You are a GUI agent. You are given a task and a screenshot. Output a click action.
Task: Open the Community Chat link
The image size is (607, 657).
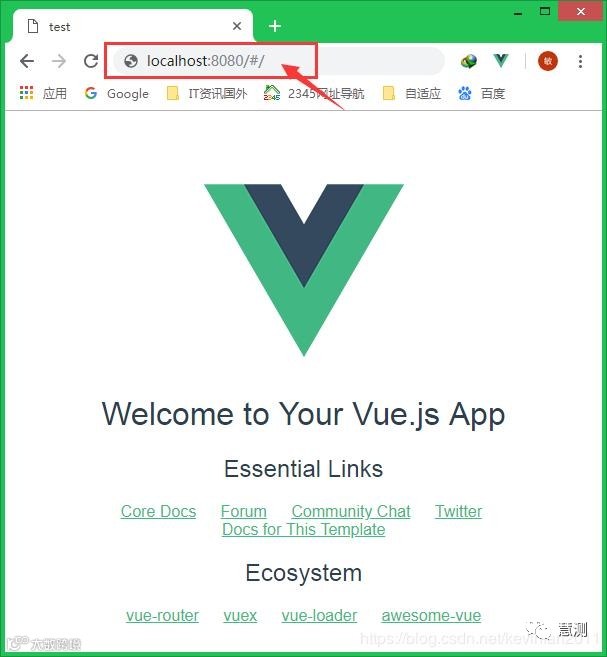[351, 511]
